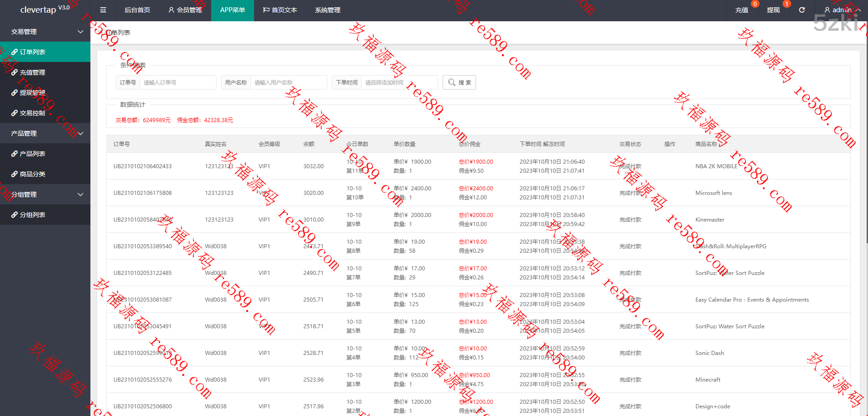
Task: Open 提现管理 in the sidebar
Action: 33,93
